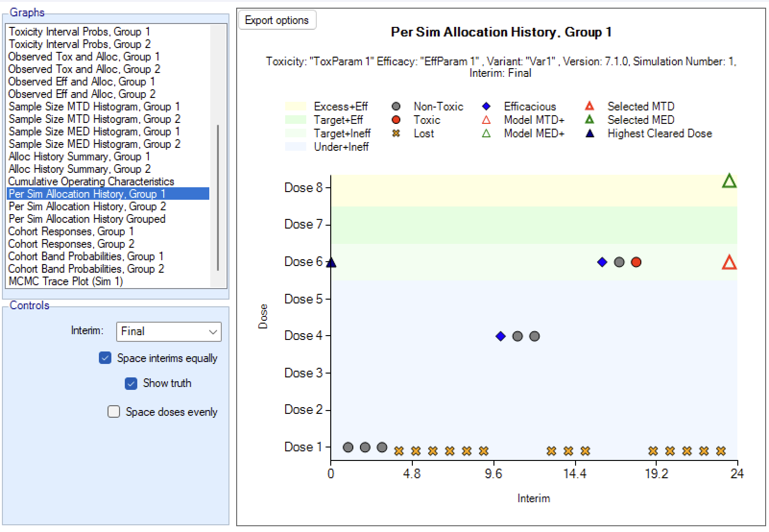This screenshot has height=532, width=769.
Task: Click the red Toxic marker at Dose 6
Action: 636,262
